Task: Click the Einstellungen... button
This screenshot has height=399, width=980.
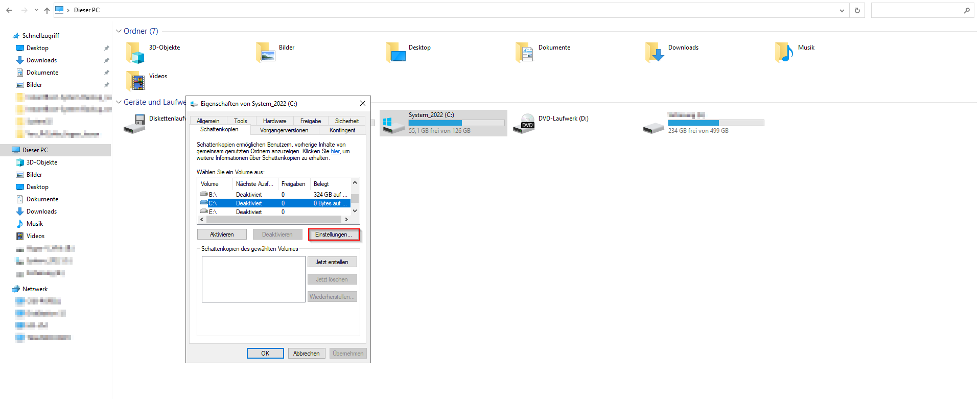Action: [334, 234]
